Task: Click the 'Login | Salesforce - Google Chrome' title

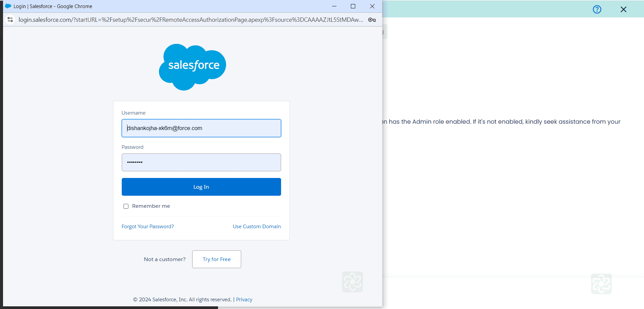Action: [x=53, y=6]
